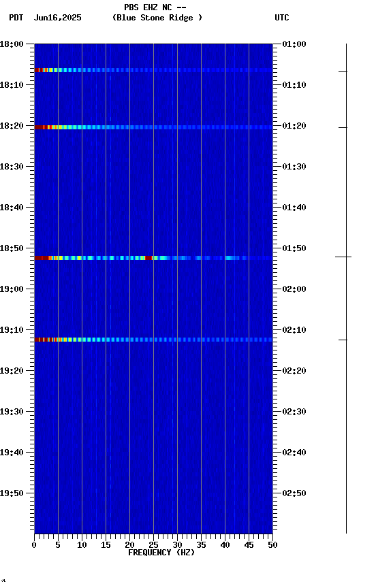The width and height of the screenshot is (376, 588).
Task: Click the red 24 Hz peak in 18:52 band
Action: point(149,258)
